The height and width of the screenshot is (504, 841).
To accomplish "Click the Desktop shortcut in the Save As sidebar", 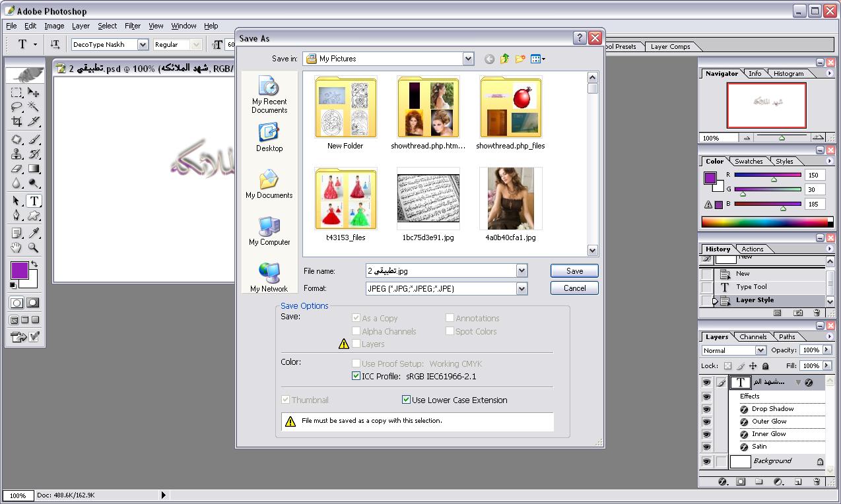I will 269,139.
